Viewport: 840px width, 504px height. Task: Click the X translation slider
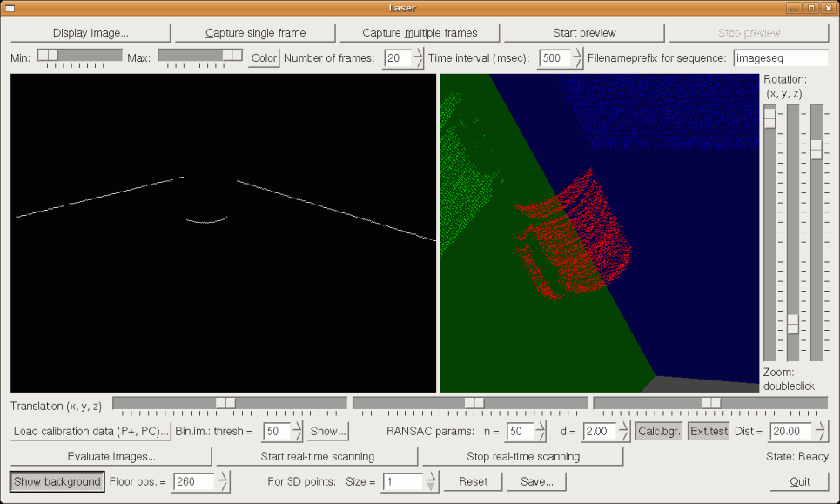[230, 403]
